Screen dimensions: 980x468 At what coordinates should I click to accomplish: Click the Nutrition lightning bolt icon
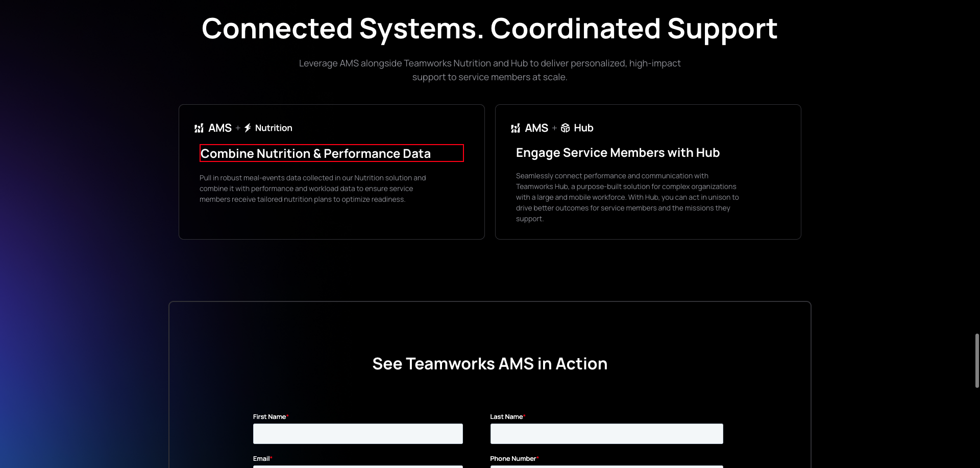click(x=248, y=128)
